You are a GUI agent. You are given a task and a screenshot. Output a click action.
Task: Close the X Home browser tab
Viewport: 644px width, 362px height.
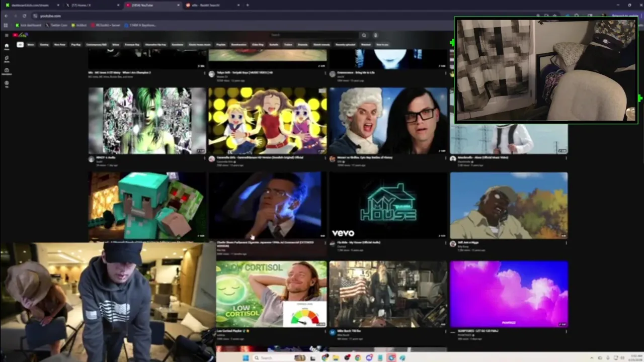[118, 5]
